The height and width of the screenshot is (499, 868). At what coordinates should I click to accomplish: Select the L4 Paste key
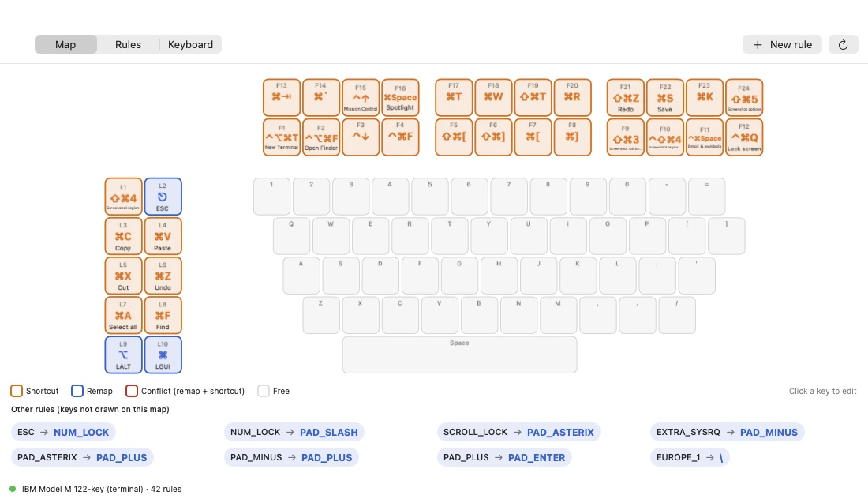163,236
